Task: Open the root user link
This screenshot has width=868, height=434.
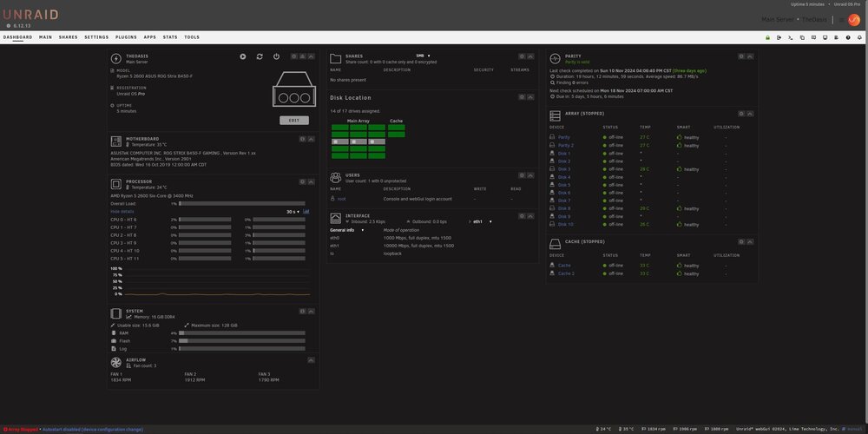Action: [341, 199]
